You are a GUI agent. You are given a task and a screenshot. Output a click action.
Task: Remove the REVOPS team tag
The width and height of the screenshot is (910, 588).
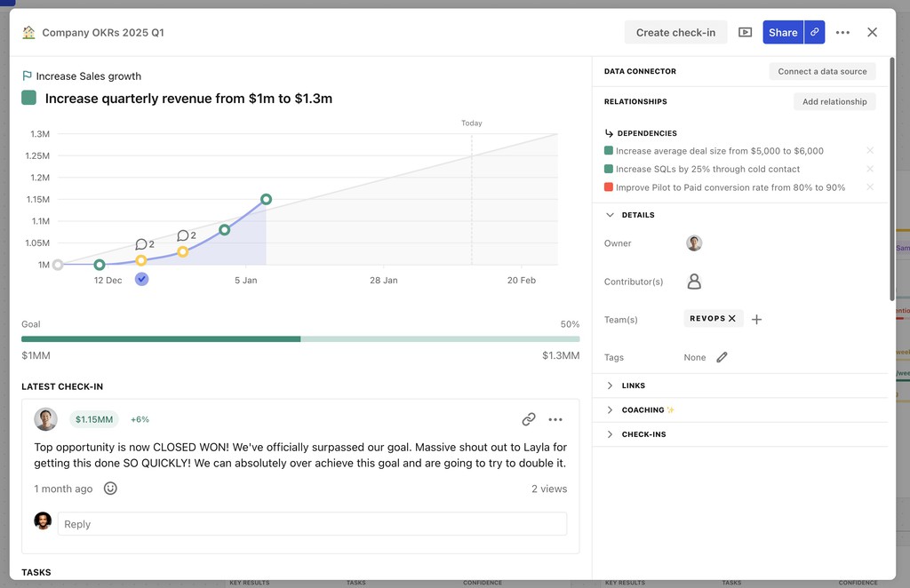point(732,318)
